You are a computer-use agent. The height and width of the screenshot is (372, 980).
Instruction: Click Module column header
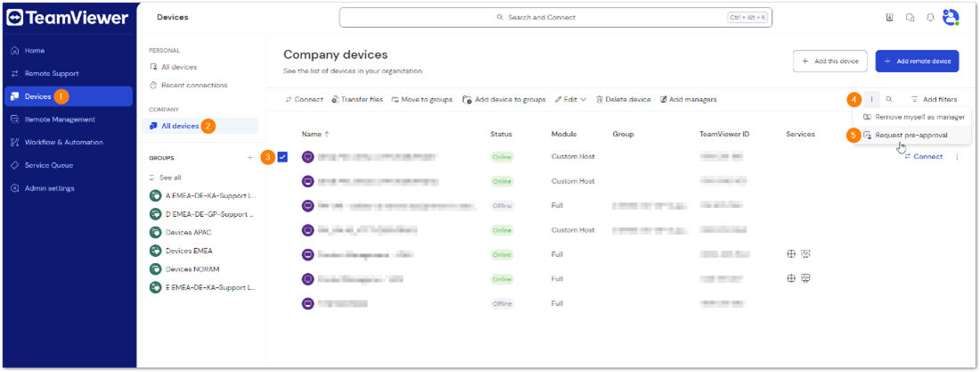tap(564, 134)
